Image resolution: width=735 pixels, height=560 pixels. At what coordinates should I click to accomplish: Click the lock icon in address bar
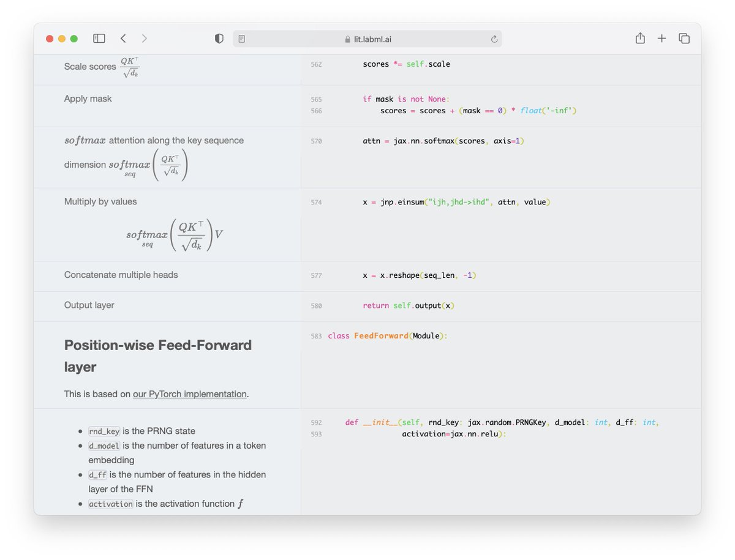click(x=348, y=39)
